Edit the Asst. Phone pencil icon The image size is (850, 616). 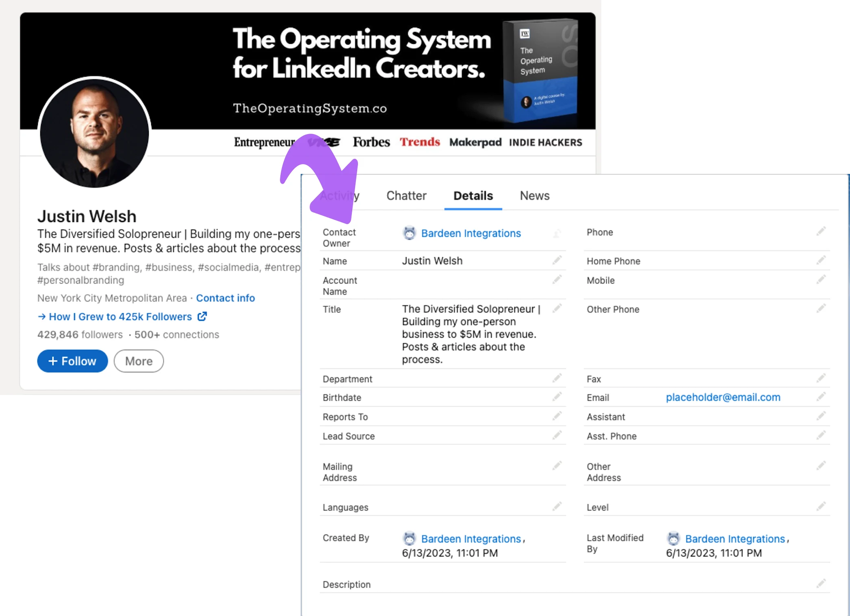coord(821,435)
